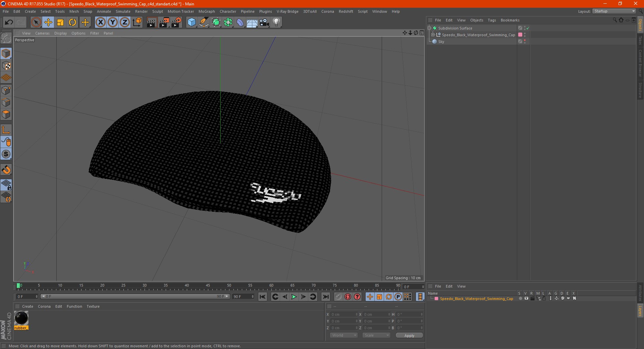Click the Render to Picture Viewer icon
This screenshot has width=644, height=349.
click(164, 22)
